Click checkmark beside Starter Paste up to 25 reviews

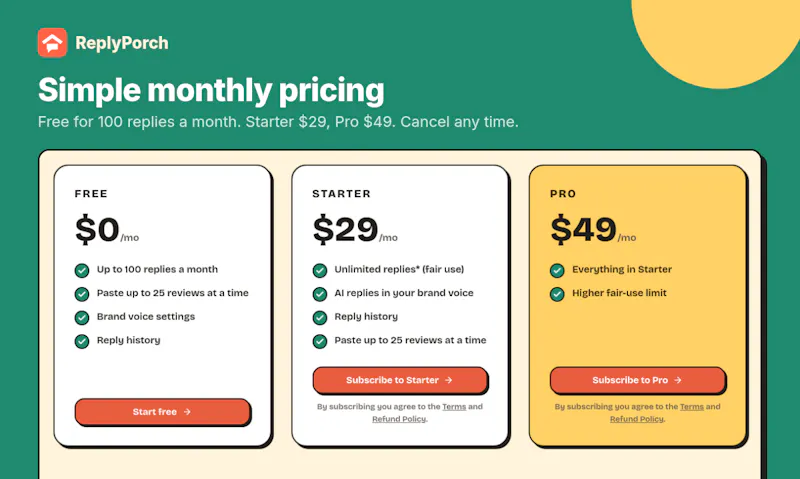[320, 341]
